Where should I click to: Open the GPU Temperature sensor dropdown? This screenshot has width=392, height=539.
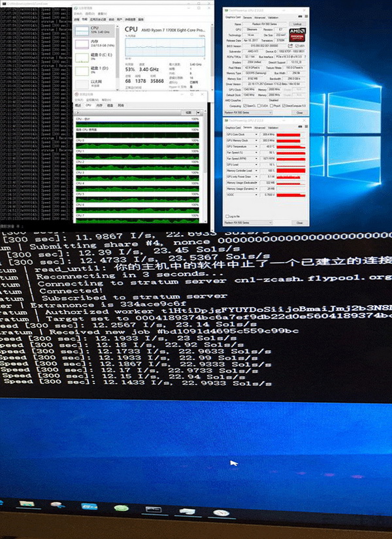coord(256,146)
